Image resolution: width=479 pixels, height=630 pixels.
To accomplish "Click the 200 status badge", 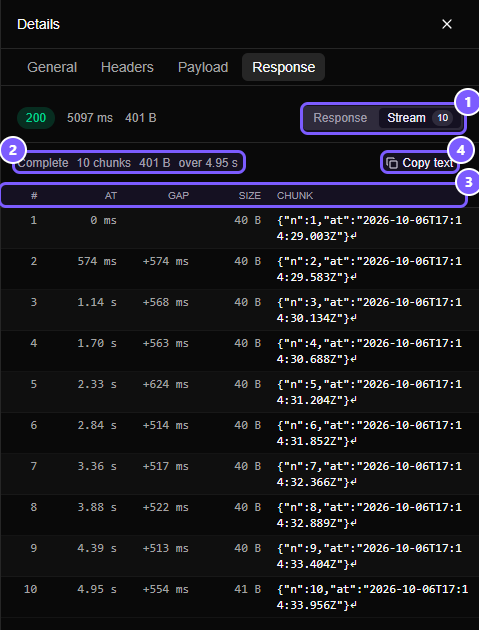I will 36,118.
